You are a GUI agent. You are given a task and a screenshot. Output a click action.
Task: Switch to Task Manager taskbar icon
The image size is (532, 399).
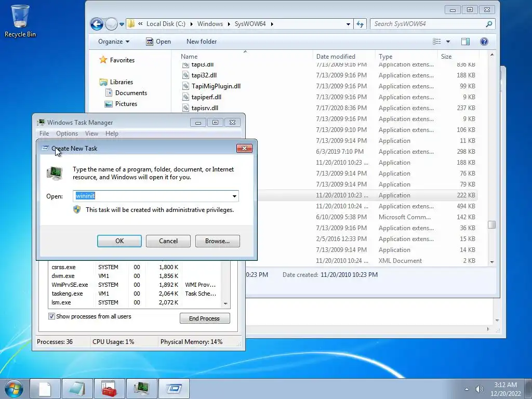[x=141, y=389]
